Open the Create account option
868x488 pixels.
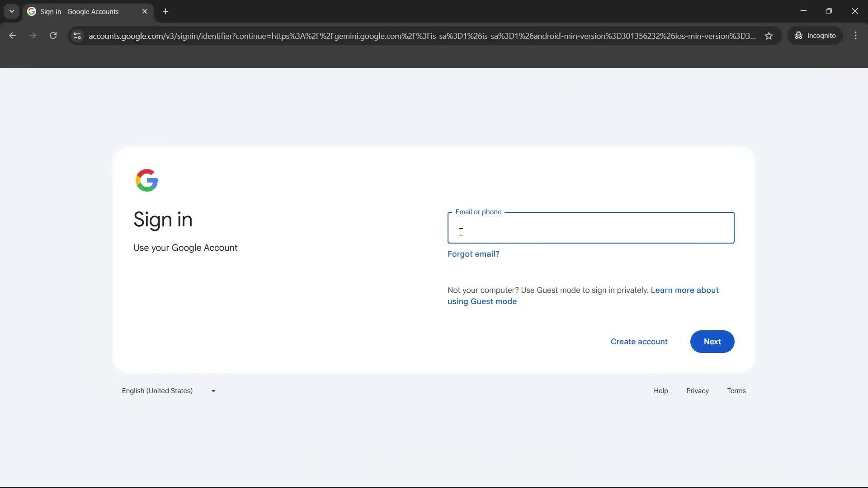(639, 342)
